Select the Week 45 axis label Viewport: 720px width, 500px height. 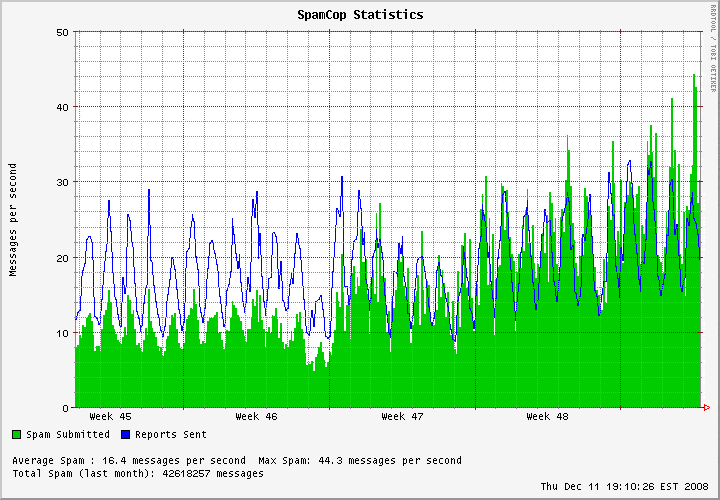point(110,416)
